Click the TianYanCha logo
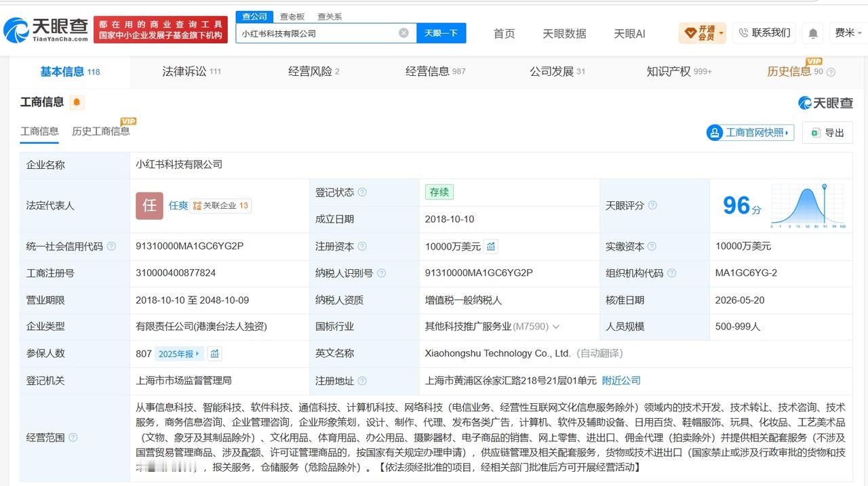The image size is (868, 486). click(x=45, y=29)
